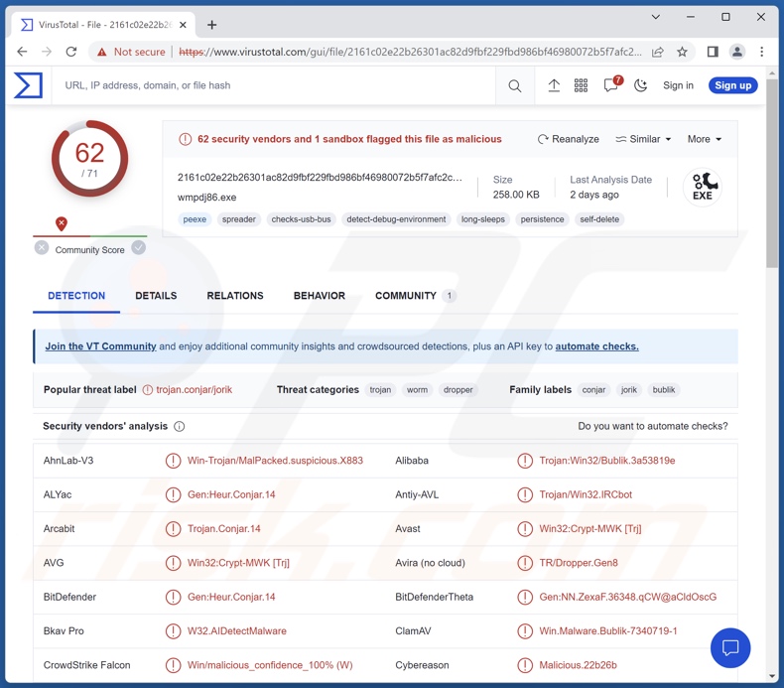Expand the More dropdown
This screenshot has width=784, height=688.
704,139
